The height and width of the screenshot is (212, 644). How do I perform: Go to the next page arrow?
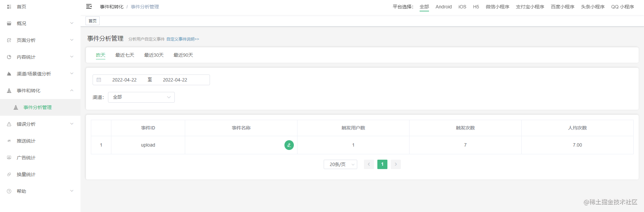[x=396, y=164]
